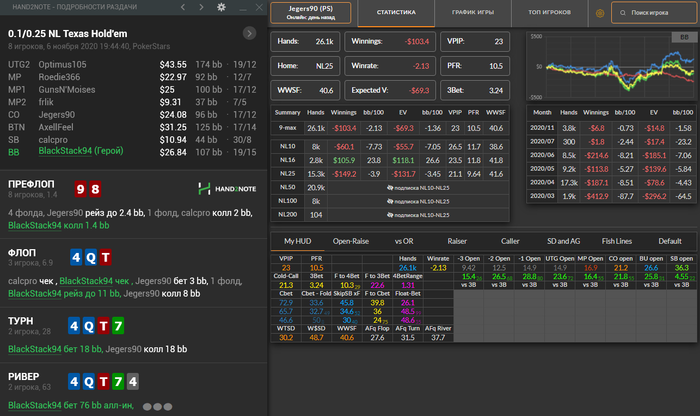The width and height of the screenshot is (700, 416).
Task: Select calcpro in the players list
Action: coord(132,139)
